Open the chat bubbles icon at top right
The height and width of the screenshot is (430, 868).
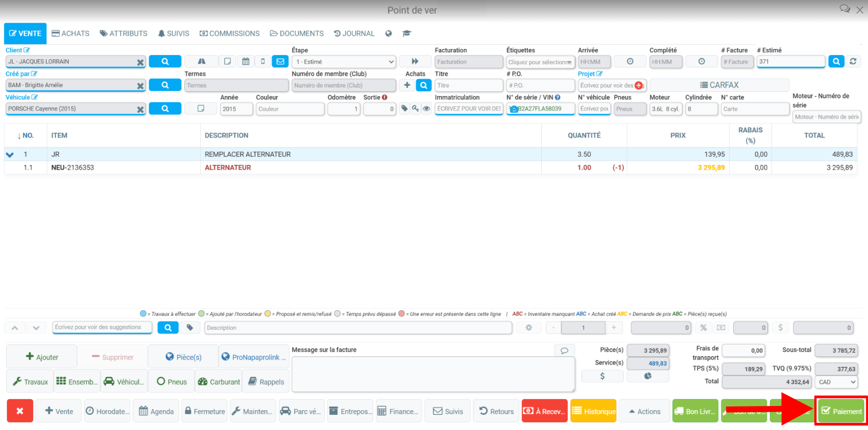[x=845, y=9]
